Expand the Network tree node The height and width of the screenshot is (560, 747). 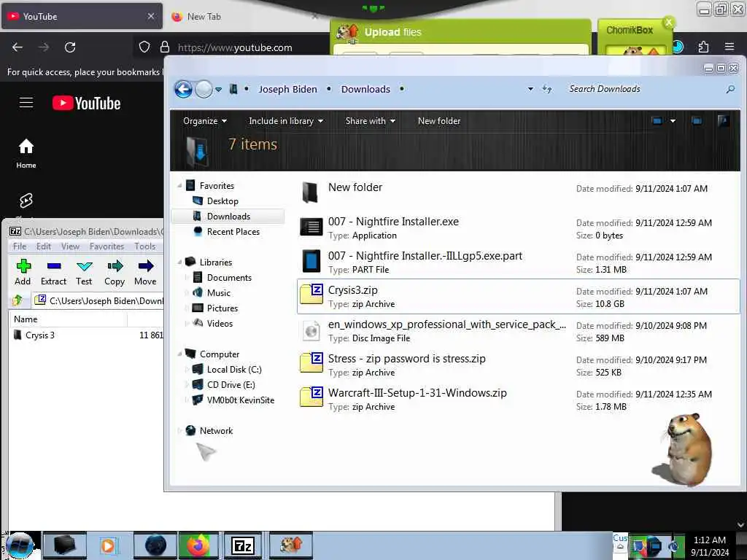[180, 430]
